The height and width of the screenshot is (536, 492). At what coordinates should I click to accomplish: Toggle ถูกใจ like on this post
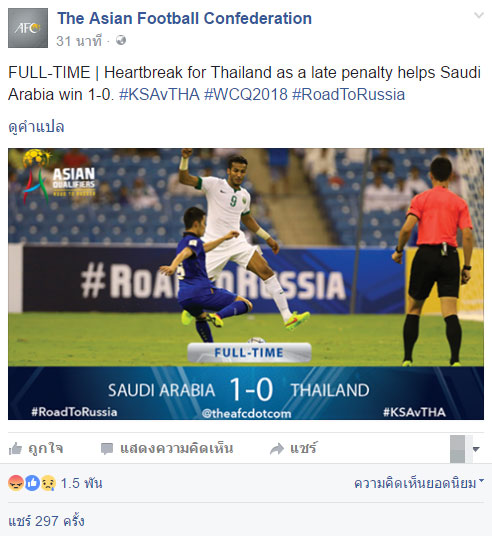36,448
